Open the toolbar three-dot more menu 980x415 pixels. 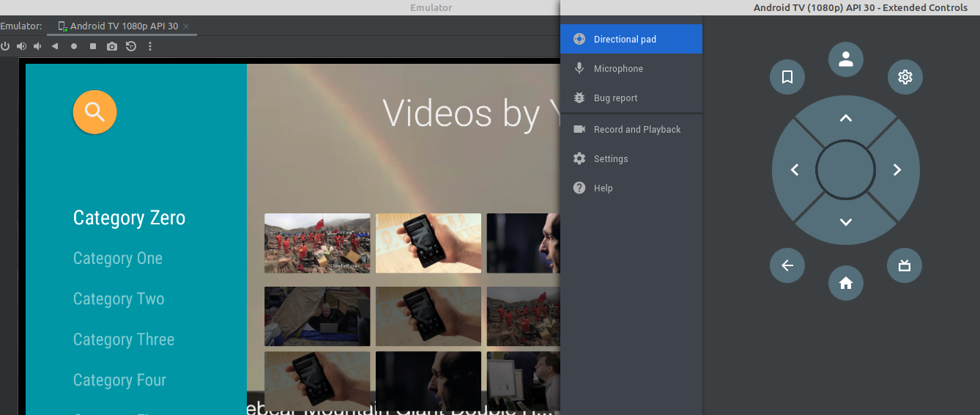point(150,46)
